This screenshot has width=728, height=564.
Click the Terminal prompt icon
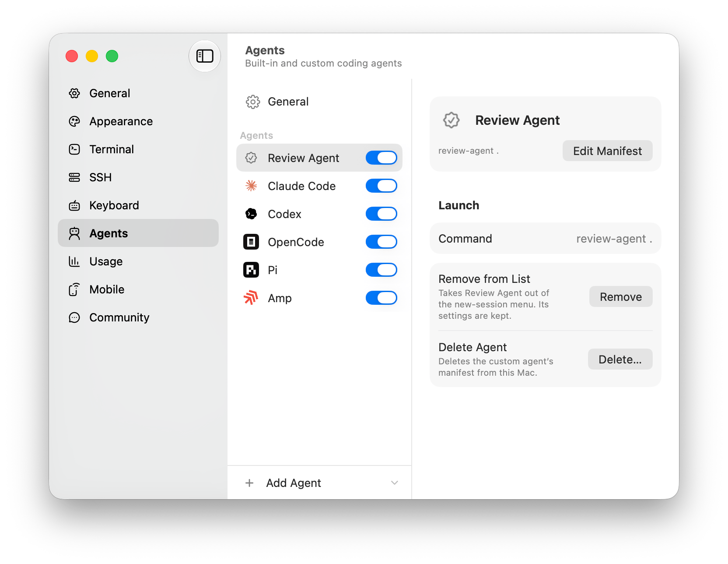click(74, 149)
